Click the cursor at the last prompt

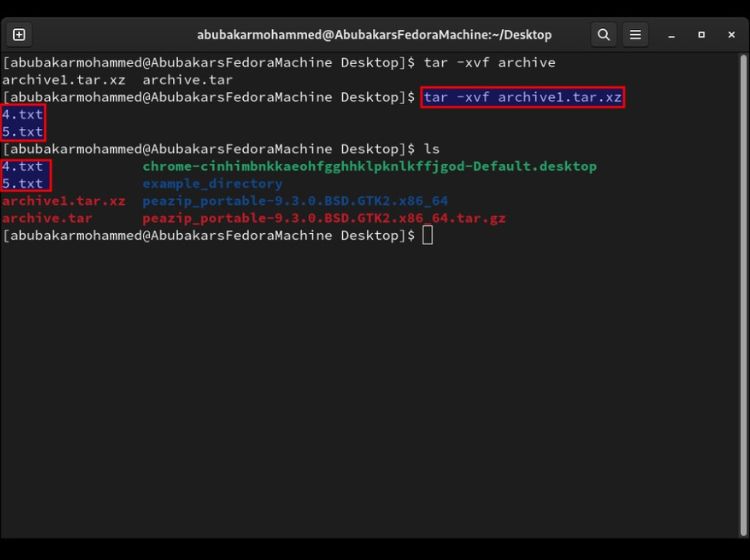click(x=428, y=235)
